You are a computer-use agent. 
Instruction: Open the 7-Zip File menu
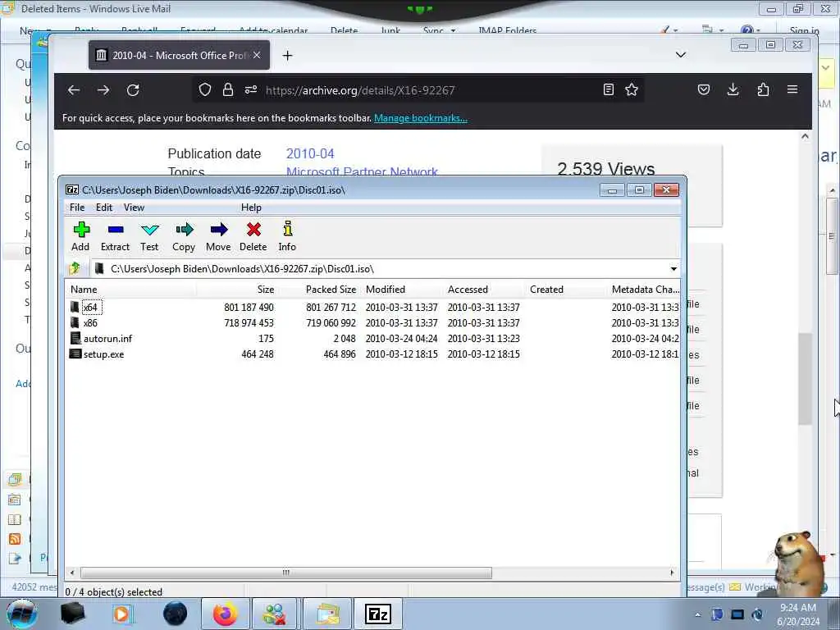click(77, 208)
